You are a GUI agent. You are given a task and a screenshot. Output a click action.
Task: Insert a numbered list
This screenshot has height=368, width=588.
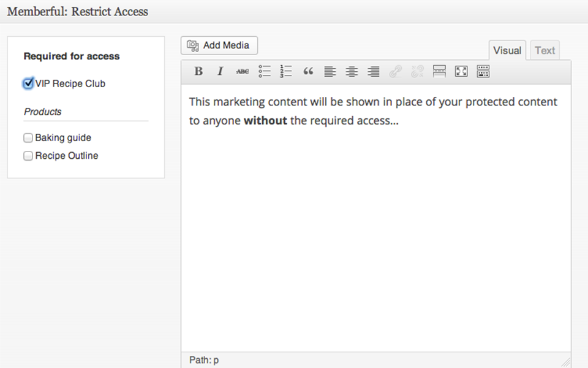point(286,71)
